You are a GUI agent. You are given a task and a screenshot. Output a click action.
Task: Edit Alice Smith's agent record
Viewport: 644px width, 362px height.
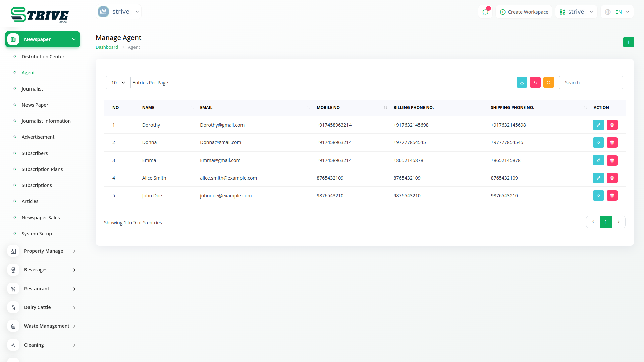[x=598, y=178]
